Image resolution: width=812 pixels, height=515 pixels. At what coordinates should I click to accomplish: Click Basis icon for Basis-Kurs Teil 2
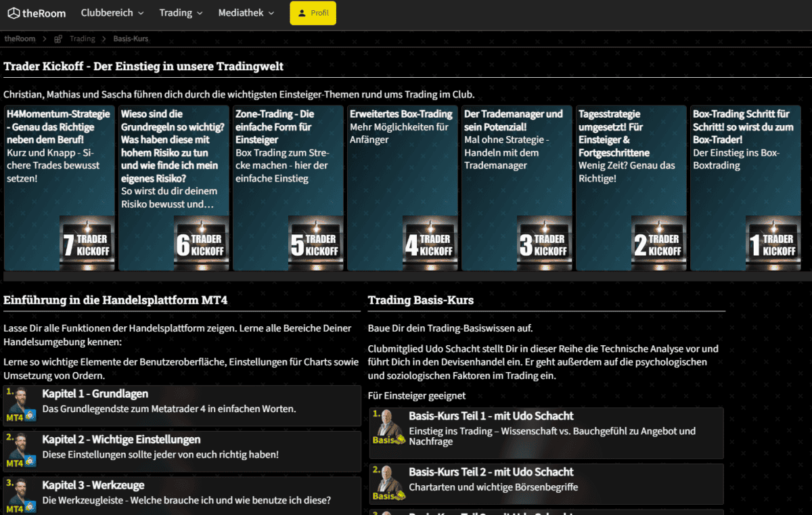388,483
